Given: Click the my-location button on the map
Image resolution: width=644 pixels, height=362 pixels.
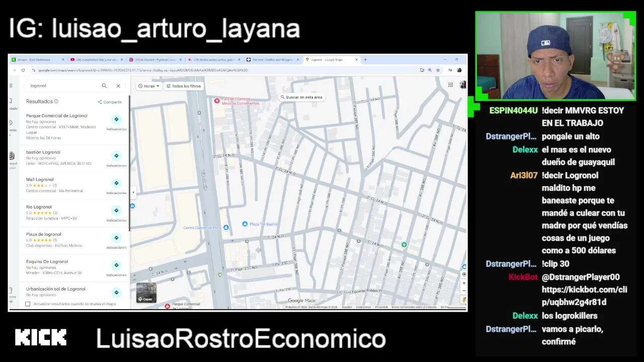Looking at the screenshot, I should 464,275.
